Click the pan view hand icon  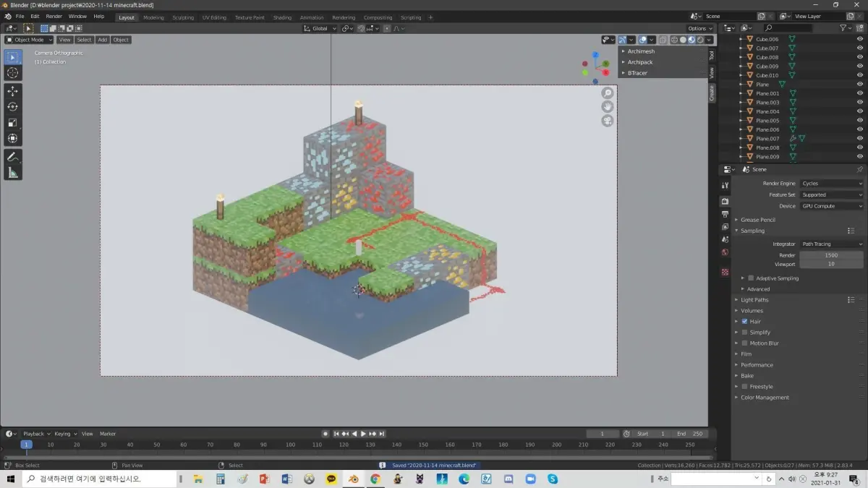coord(608,106)
